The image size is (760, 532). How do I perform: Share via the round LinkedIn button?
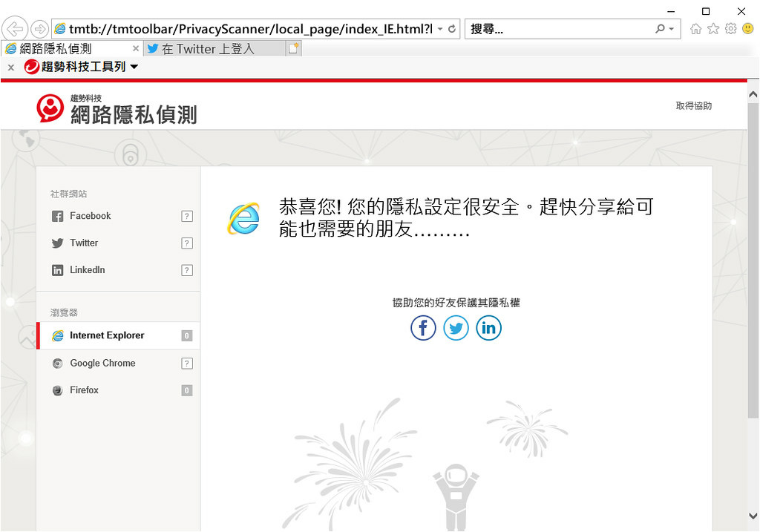(x=488, y=328)
